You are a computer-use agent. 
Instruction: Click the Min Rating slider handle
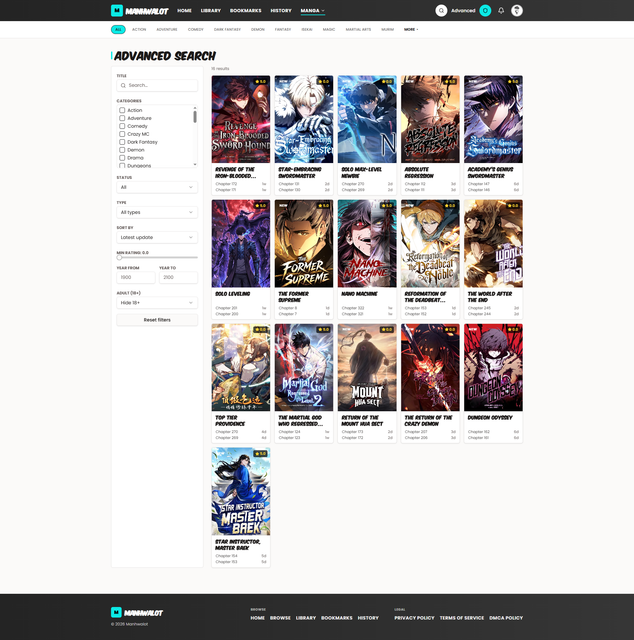coord(119,258)
